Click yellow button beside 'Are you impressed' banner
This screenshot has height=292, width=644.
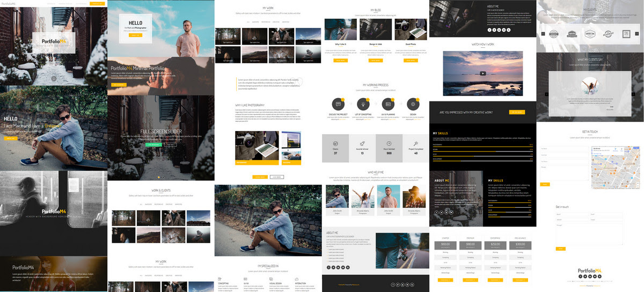pos(516,112)
